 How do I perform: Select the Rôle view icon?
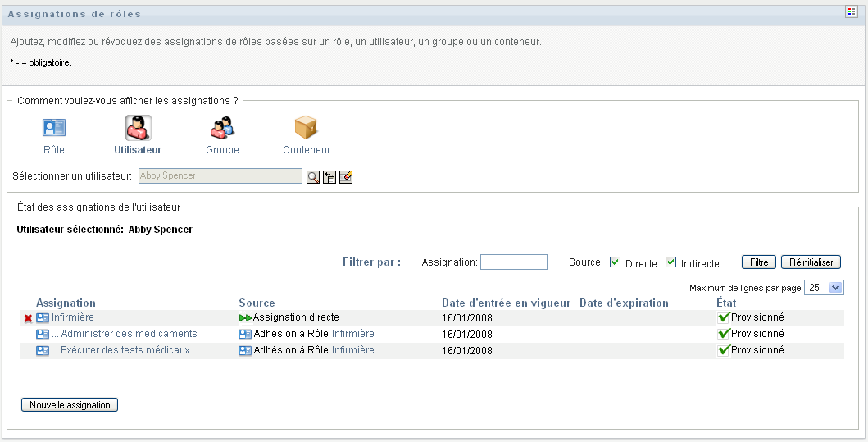coord(54,128)
